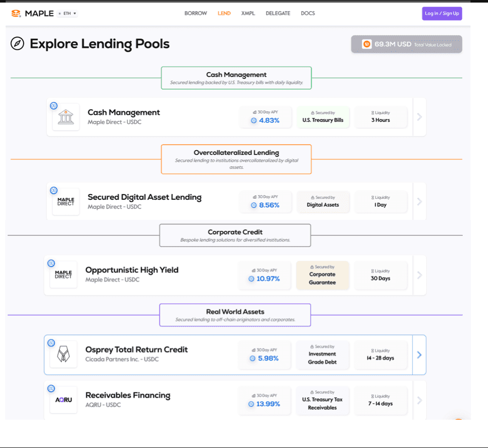488x448 pixels.
Task: Open the ETH network dropdown
Action: [x=67, y=13]
